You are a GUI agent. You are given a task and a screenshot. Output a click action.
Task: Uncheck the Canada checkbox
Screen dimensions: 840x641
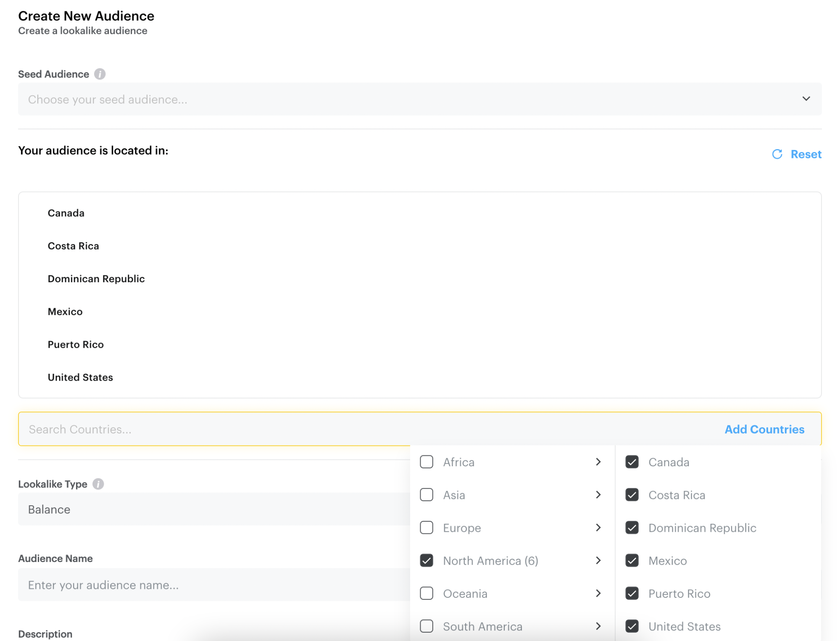click(x=632, y=462)
